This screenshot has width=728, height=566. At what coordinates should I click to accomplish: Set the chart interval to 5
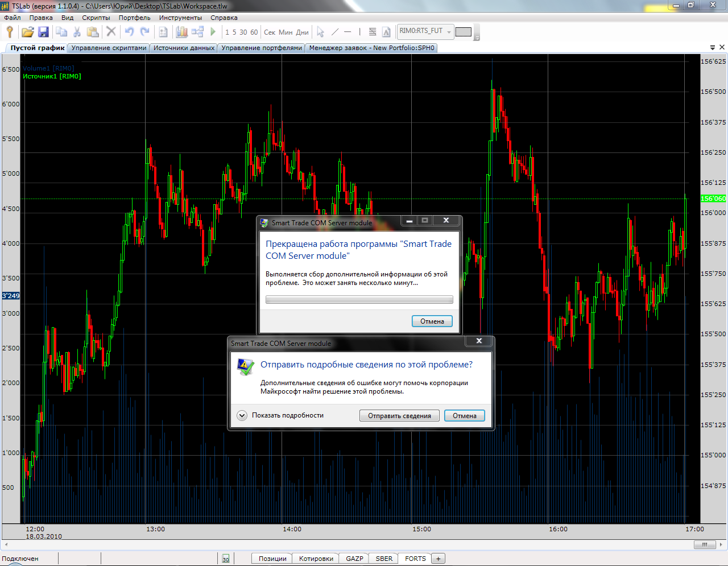[x=234, y=32]
